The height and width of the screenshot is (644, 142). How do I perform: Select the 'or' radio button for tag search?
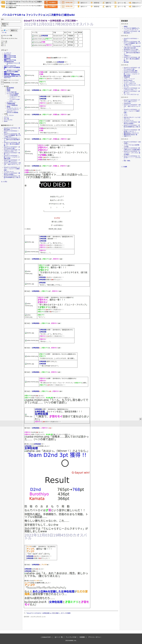click(x=9, y=30)
